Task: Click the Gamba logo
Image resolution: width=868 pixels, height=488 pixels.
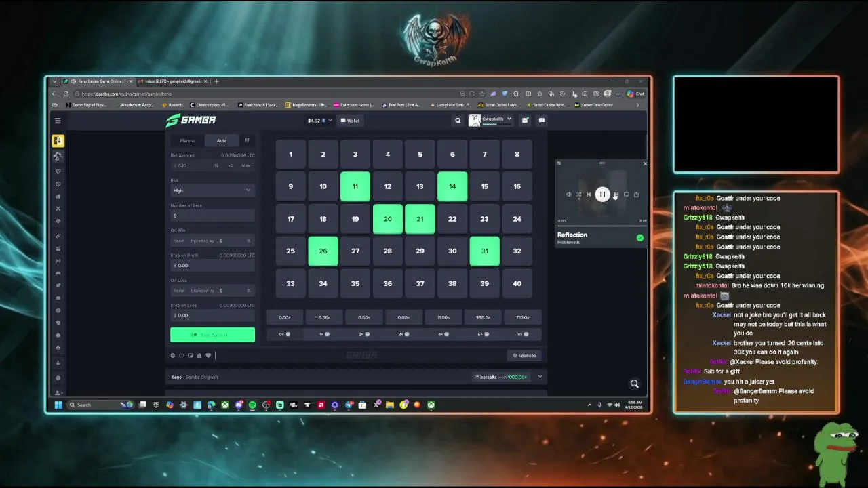Action: (191, 120)
